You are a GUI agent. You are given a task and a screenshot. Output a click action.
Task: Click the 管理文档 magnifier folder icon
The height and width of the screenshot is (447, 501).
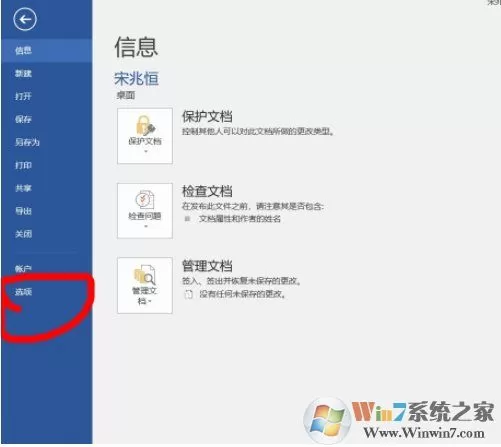pos(145,275)
